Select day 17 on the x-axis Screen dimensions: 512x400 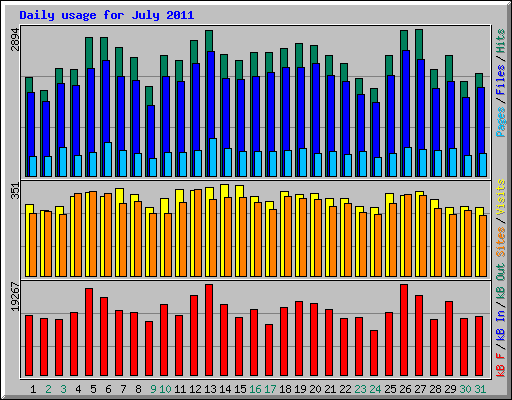pyautogui.click(x=270, y=389)
